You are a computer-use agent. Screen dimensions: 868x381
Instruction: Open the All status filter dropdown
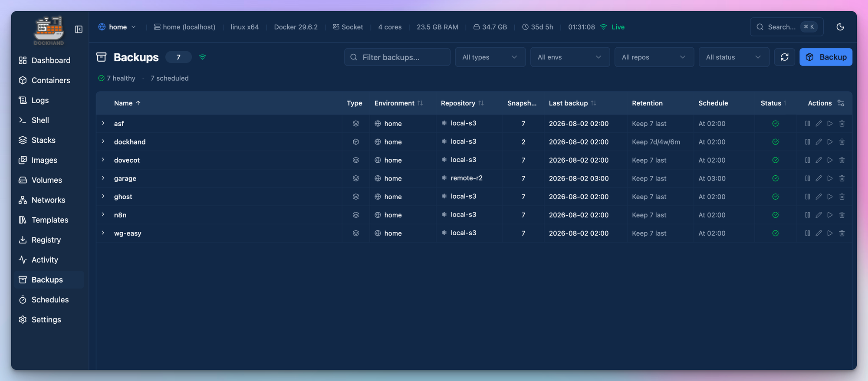[x=734, y=57]
